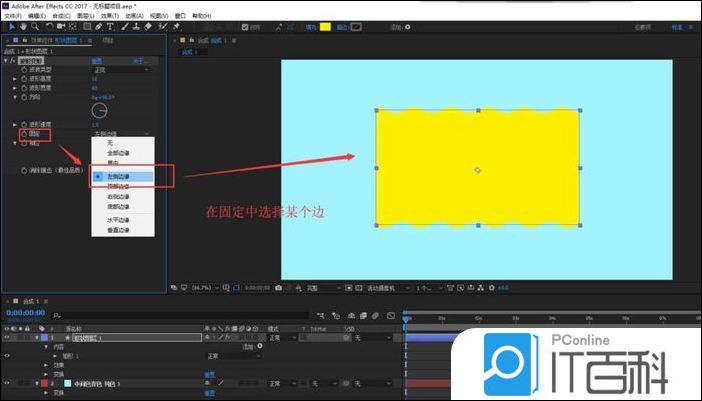Toggle visibility eye of solid layer 2
The height and width of the screenshot is (401, 702).
coord(7,383)
